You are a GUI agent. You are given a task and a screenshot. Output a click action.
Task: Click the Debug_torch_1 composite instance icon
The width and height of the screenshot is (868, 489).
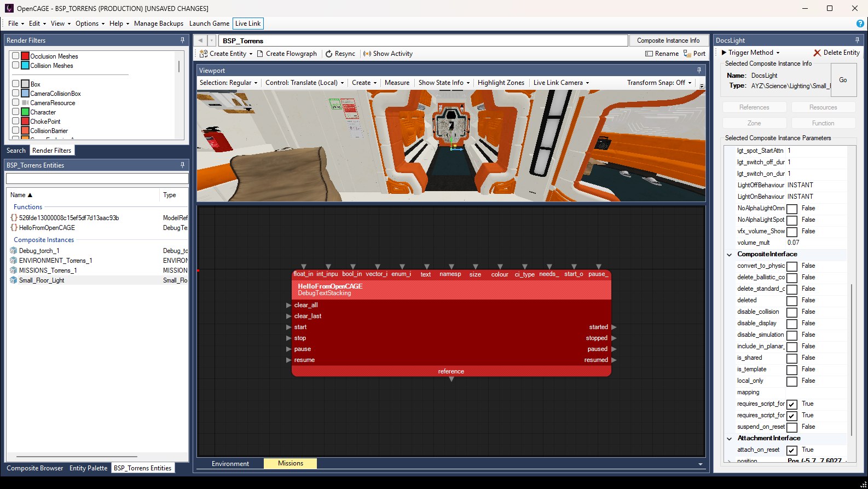click(14, 251)
